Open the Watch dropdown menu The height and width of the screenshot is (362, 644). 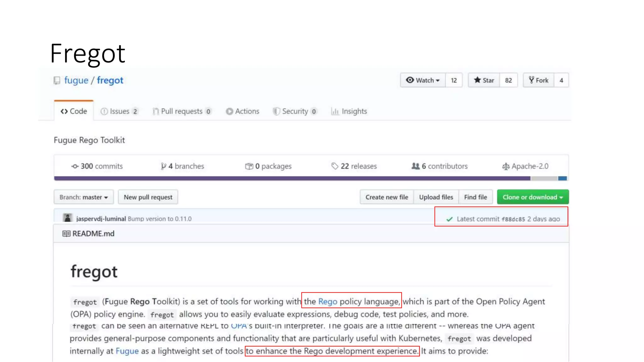coord(423,80)
